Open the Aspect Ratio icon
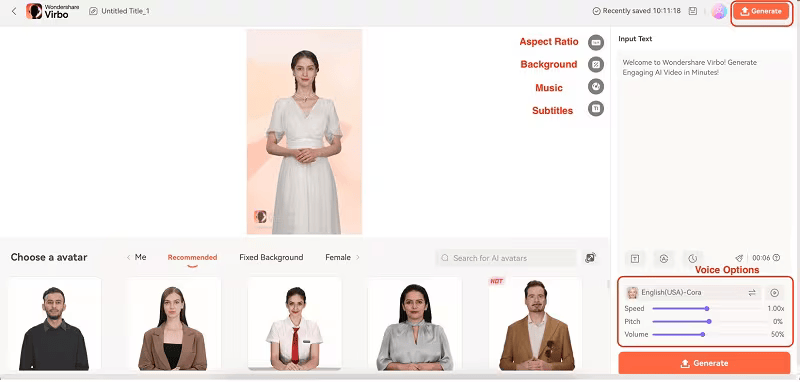The width and height of the screenshot is (800, 382). click(595, 42)
